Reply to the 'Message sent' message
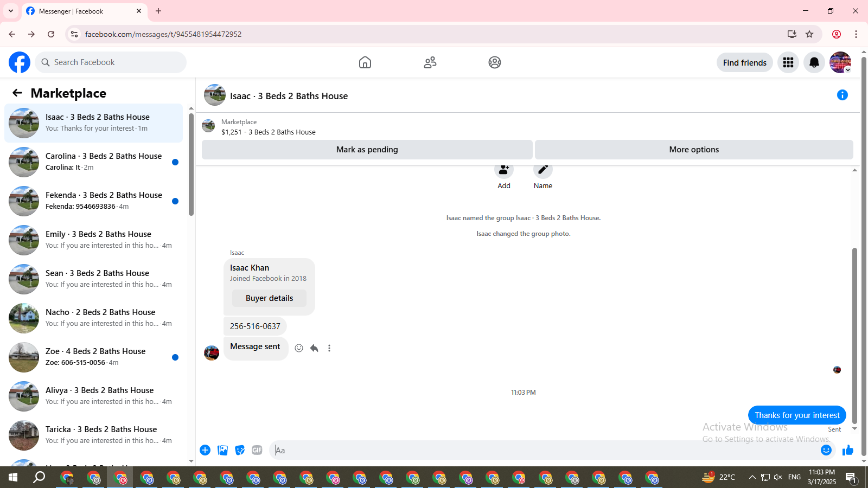 tap(314, 348)
